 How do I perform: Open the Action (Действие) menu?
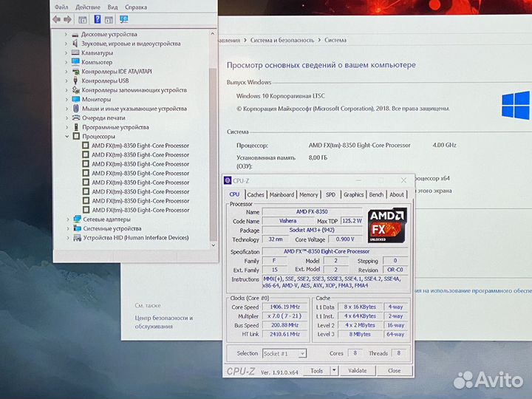click(88, 7)
